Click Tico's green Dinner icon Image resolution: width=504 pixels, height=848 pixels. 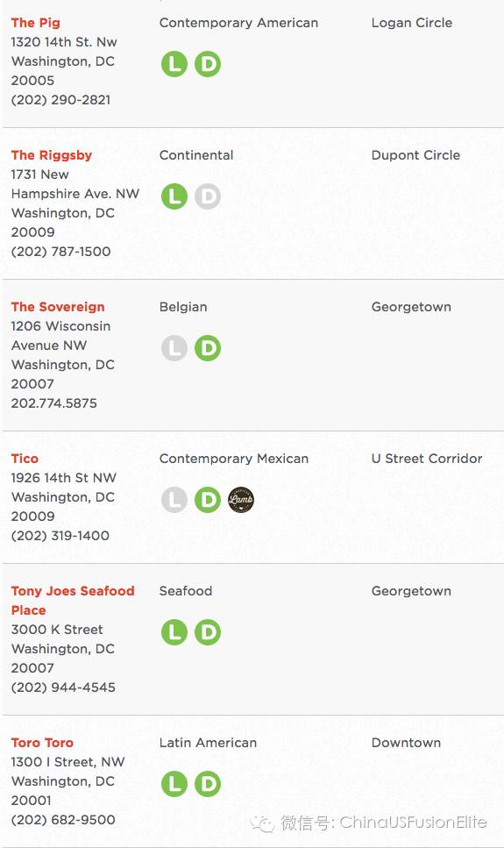coord(208,499)
